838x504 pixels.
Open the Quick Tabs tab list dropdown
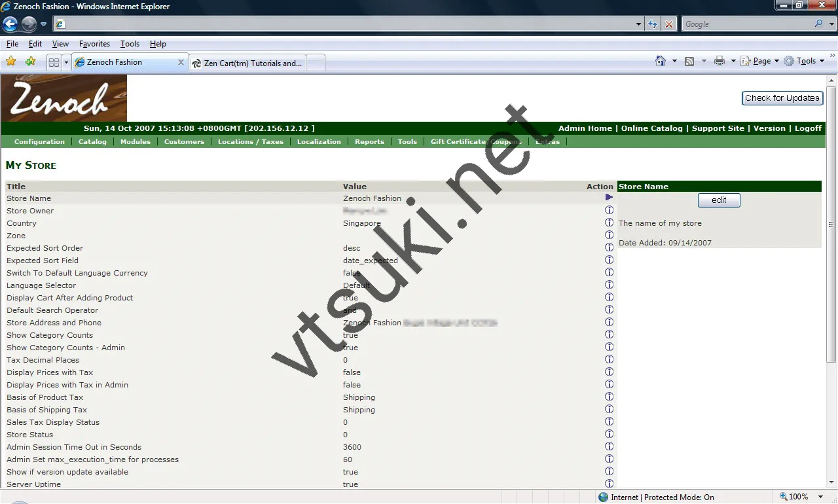point(66,62)
